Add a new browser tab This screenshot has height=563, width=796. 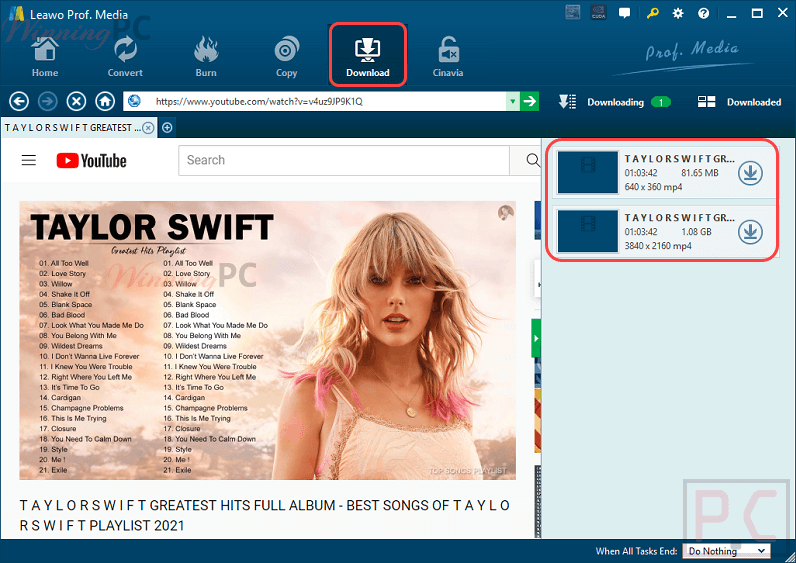pyautogui.click(x=167, y=128)
